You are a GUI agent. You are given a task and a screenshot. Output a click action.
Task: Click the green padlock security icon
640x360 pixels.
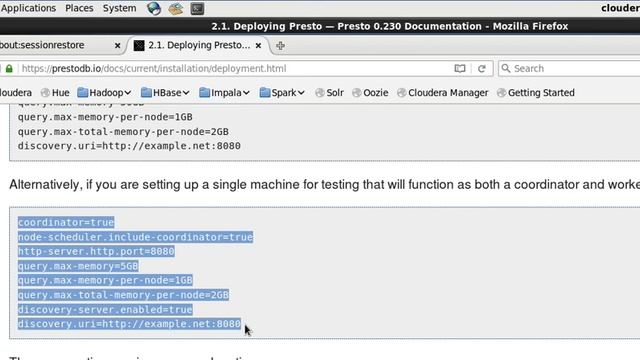click(9, 69)
